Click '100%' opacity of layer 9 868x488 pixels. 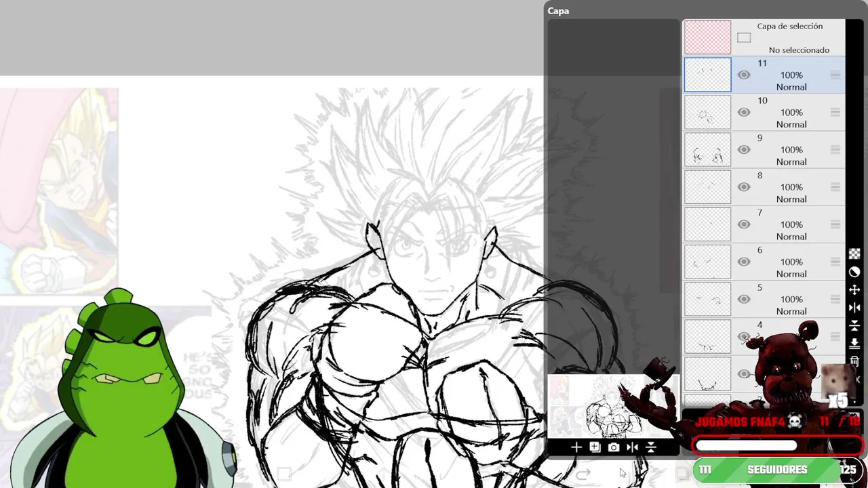[x=791, y=150]
